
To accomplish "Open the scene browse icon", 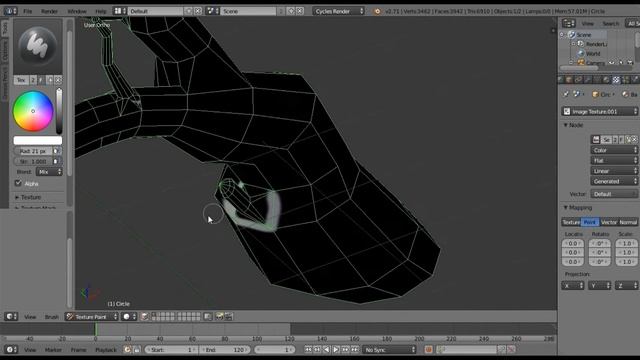I will (x=213, y=11).
